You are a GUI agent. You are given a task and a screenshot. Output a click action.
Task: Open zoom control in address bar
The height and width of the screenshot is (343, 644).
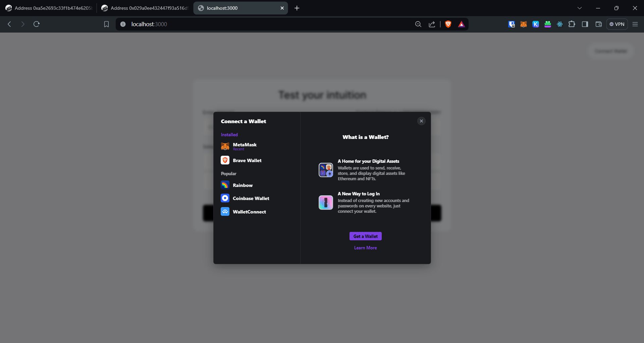pos(418,24)
